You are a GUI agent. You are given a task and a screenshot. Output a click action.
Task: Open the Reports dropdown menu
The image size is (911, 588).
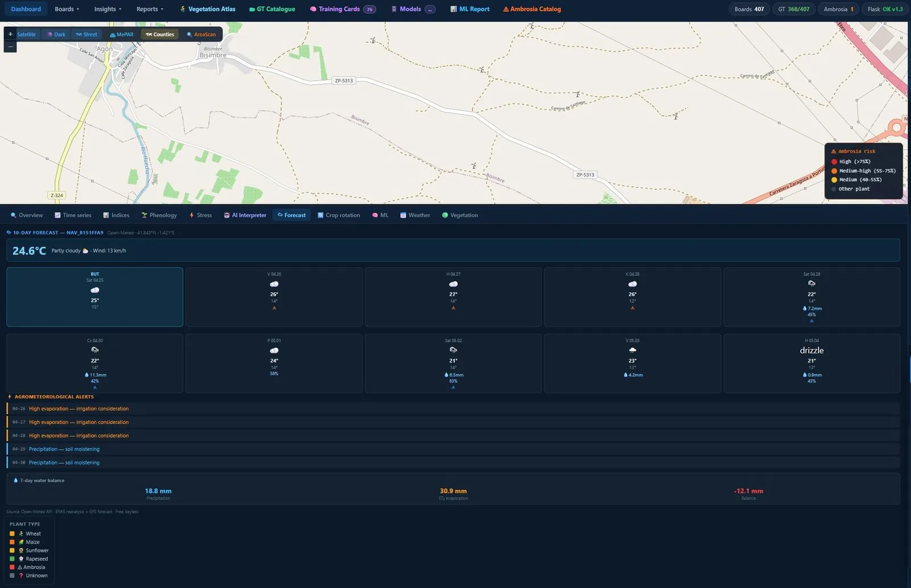pyautogui.click(x=150, y=9)
